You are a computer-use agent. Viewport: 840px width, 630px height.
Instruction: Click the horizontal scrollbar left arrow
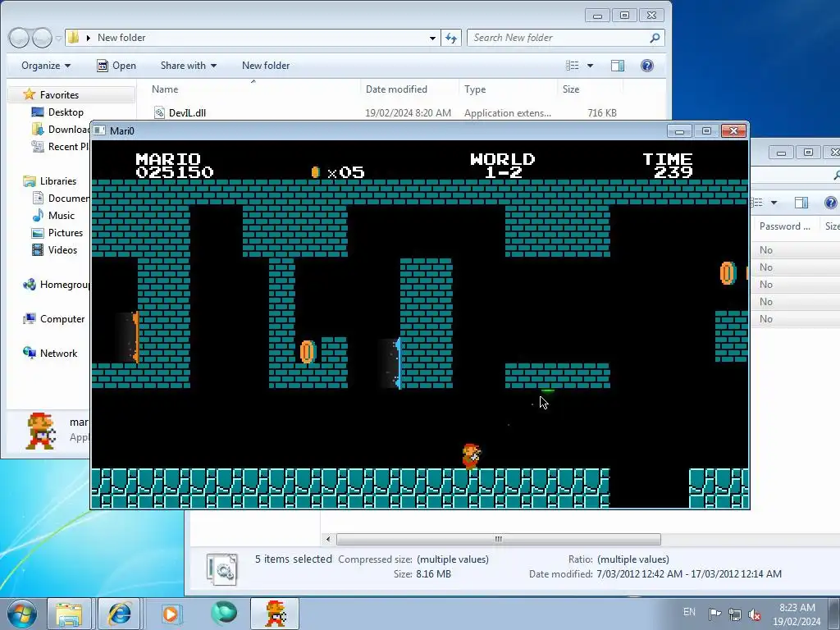[x=328, y=539]
